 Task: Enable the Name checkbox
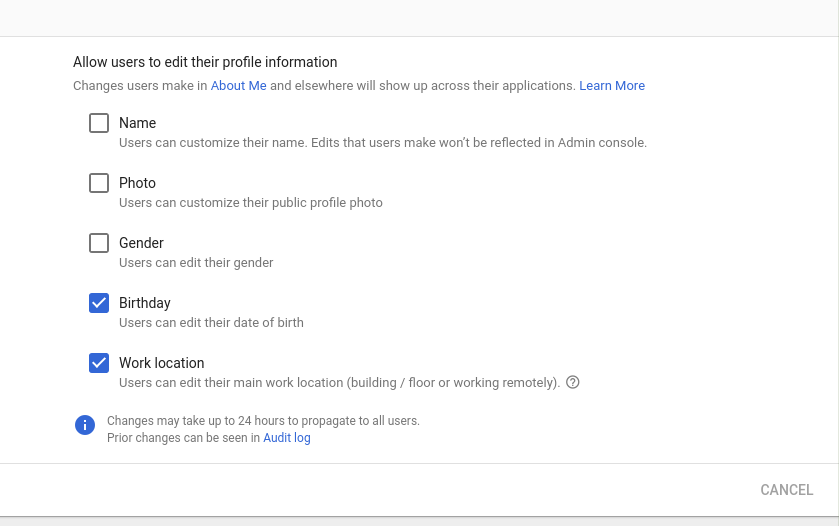coord(99,123)
